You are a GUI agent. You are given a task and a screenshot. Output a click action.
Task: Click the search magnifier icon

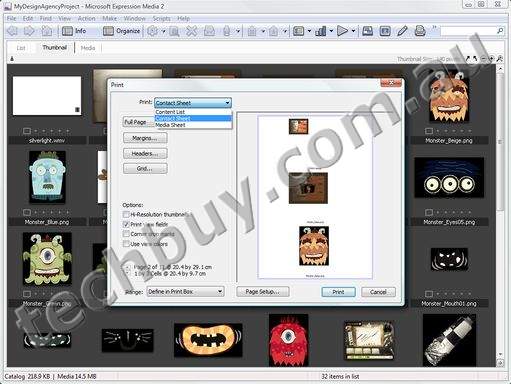(500, 31)
